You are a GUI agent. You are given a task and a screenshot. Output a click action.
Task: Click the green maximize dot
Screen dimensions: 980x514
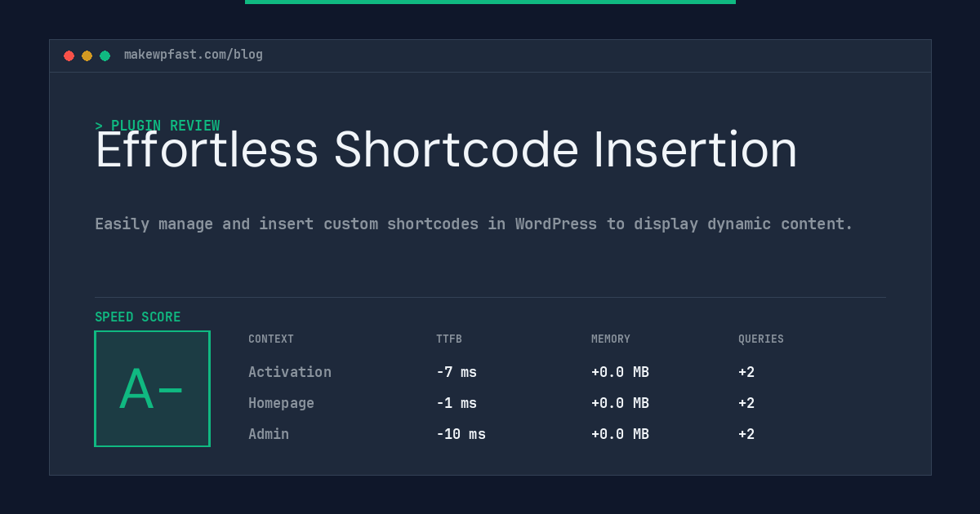tap(105, 55)
